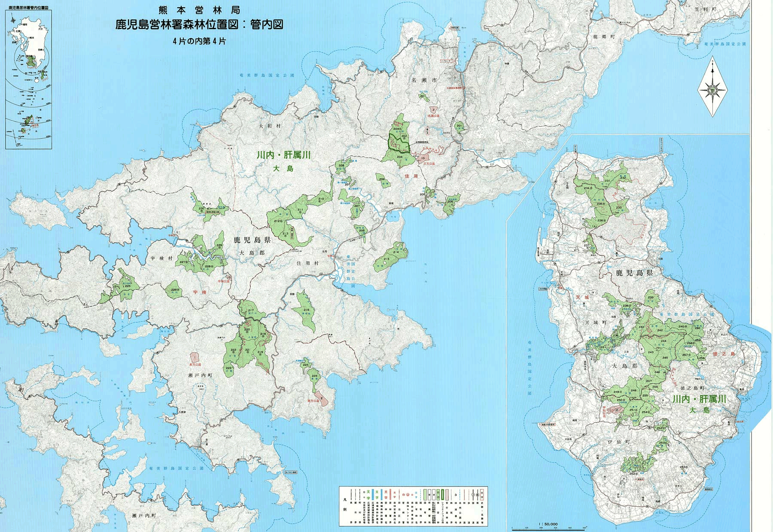This screenshot has width=773, height=532.
Task: Click the subtitle 4片の内第4片
Action: click(199, 41)
